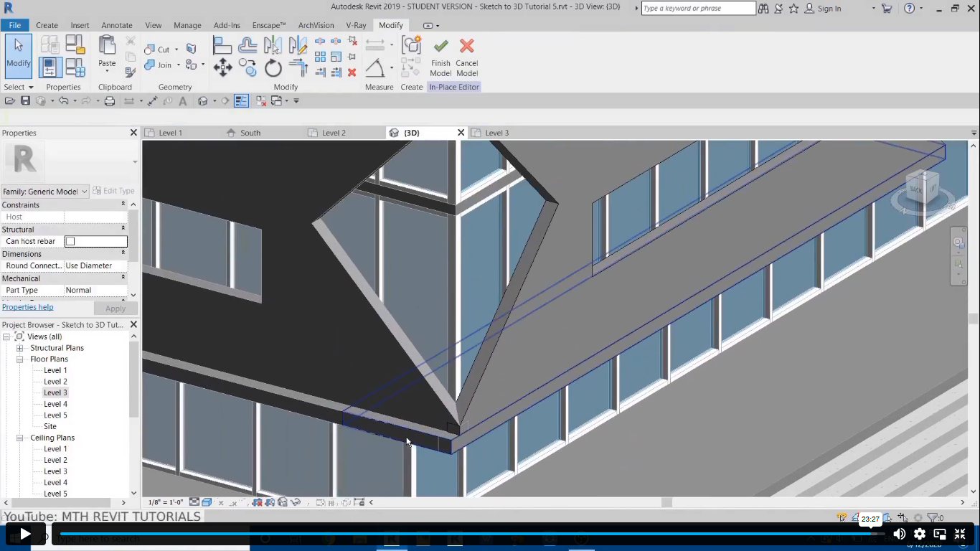Click the Print icon in quick access toolbar
The width and height of the screenshot is (980, 551).
pos(110,101)
